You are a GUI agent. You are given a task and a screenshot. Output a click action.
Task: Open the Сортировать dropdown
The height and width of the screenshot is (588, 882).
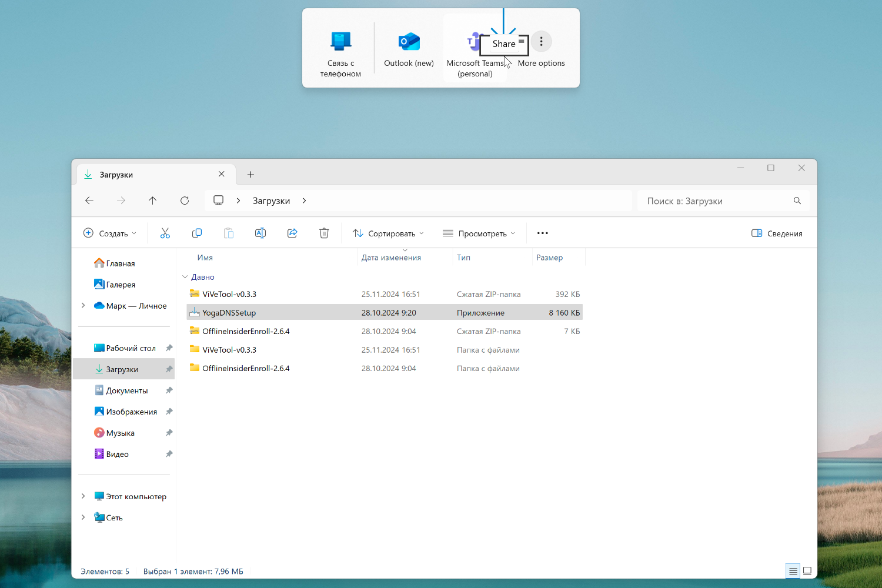click(388, 233)
